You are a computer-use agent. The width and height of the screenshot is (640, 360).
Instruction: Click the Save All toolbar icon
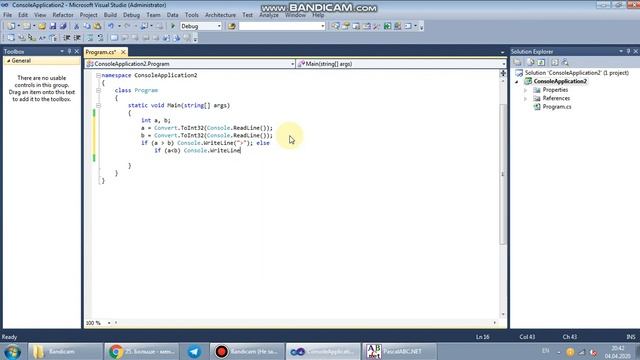63,26
